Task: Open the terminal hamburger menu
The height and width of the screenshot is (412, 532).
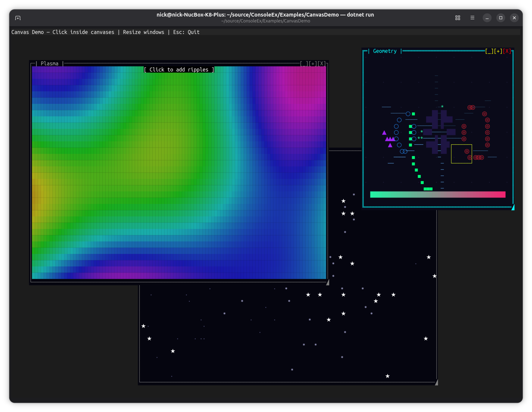Action: (x=472, y=18)
